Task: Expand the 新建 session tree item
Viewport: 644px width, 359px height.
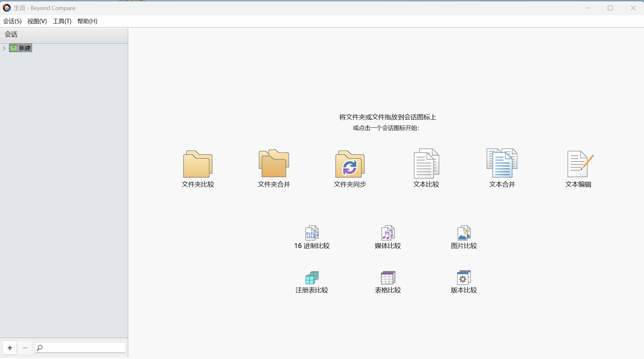Action: (x=4, y=48)
